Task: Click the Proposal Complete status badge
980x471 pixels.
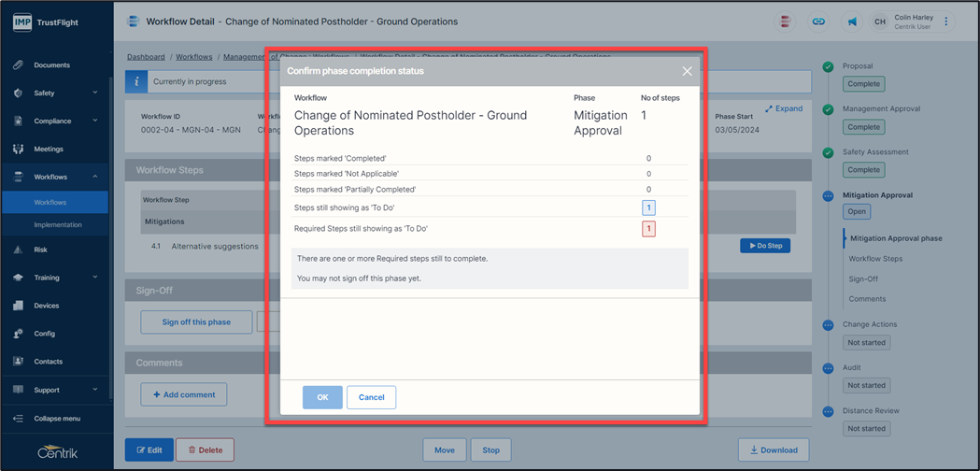Action: [864, 84]
